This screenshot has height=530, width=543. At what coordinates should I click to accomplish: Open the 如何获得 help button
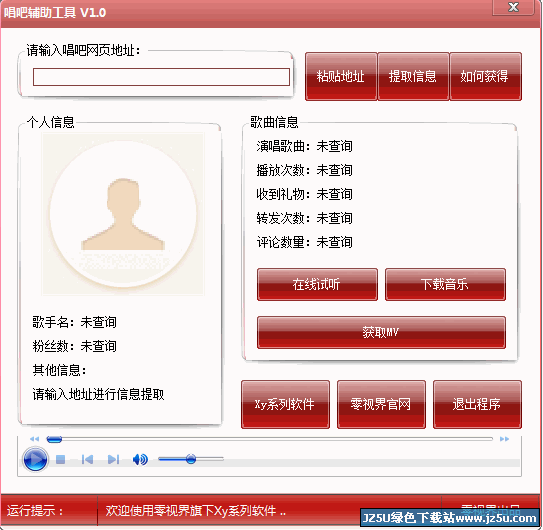tap(485, 77)
